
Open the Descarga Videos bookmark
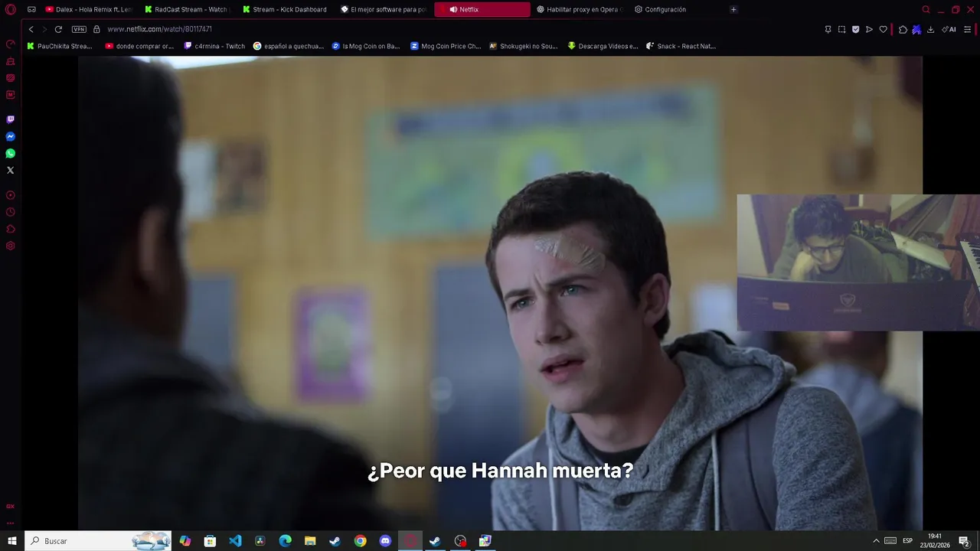603,46
